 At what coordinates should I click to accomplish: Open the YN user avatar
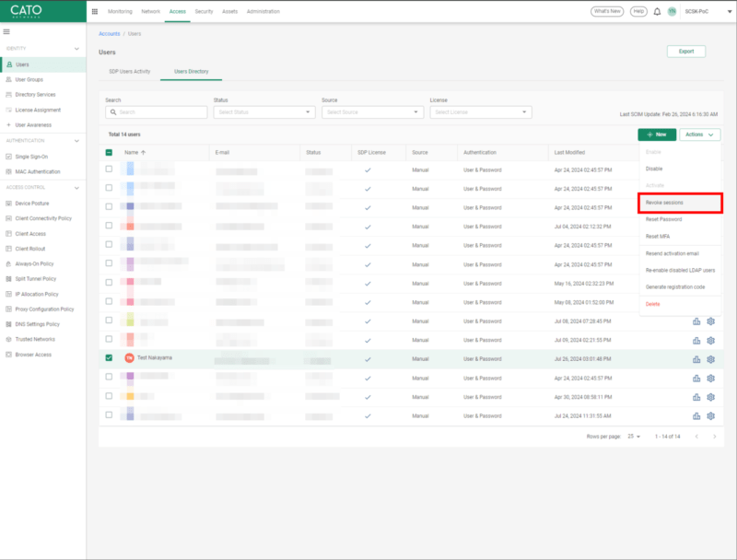pyautogui.click(x=672, y=11)
